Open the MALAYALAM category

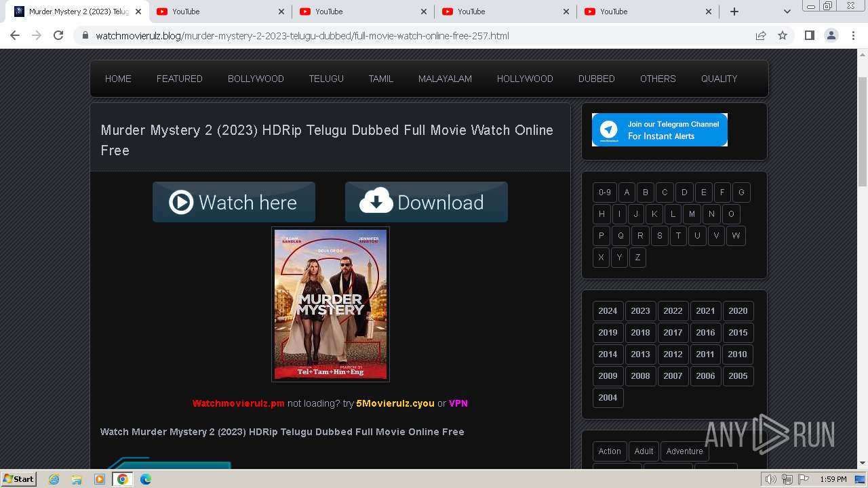(445, 79)
